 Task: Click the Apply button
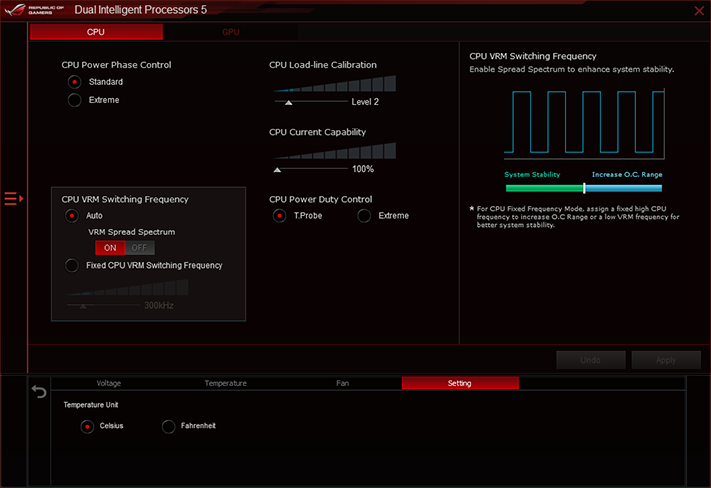coord(666,360)
